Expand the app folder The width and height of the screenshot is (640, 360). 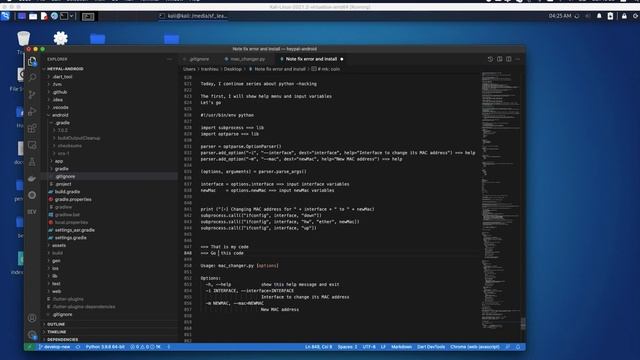pyautogui.click(x=59, y=161)
